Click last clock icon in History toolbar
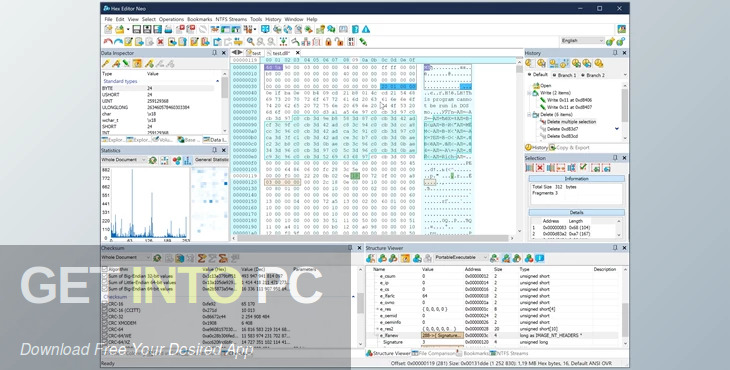The width and height of the screenshot is (730, 370). (x=599, y=63)
